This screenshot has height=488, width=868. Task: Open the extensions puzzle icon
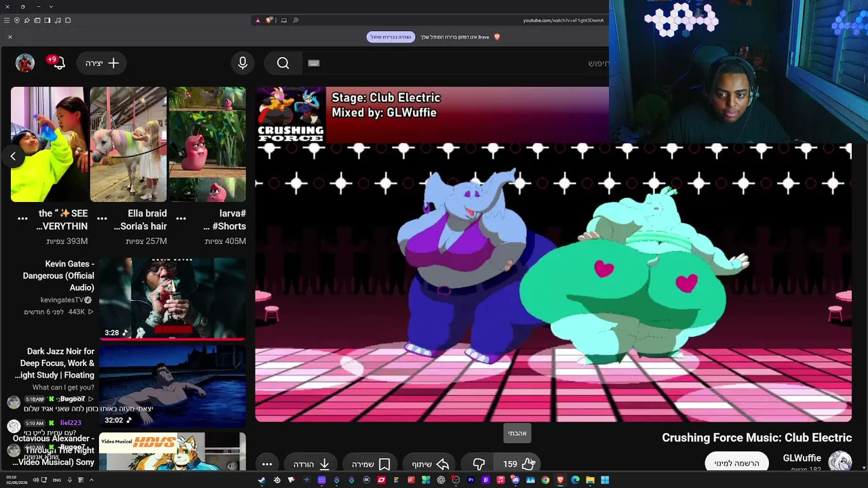(x=68, y=20)
